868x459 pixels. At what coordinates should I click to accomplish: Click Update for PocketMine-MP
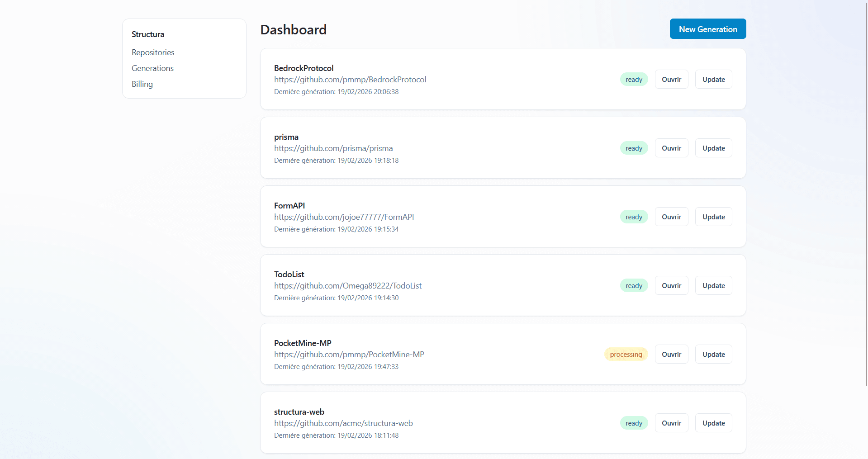click(x=713, y=354)
